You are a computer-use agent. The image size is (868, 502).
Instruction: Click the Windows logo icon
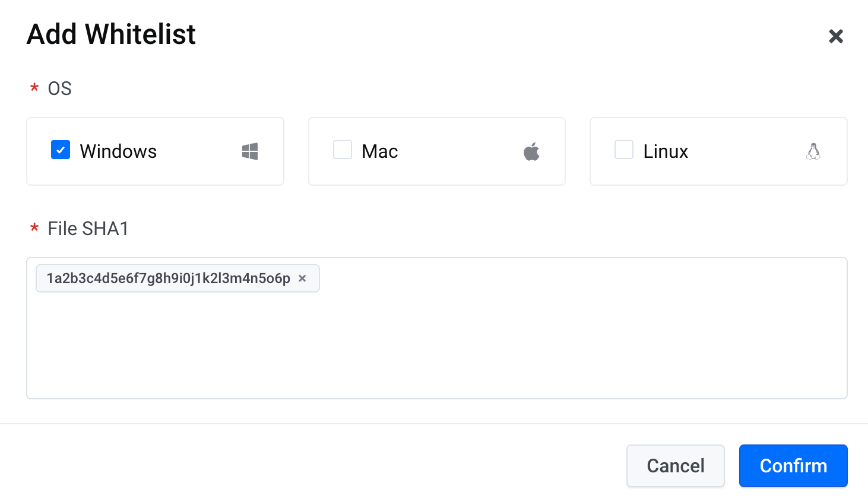coord(250,151)
